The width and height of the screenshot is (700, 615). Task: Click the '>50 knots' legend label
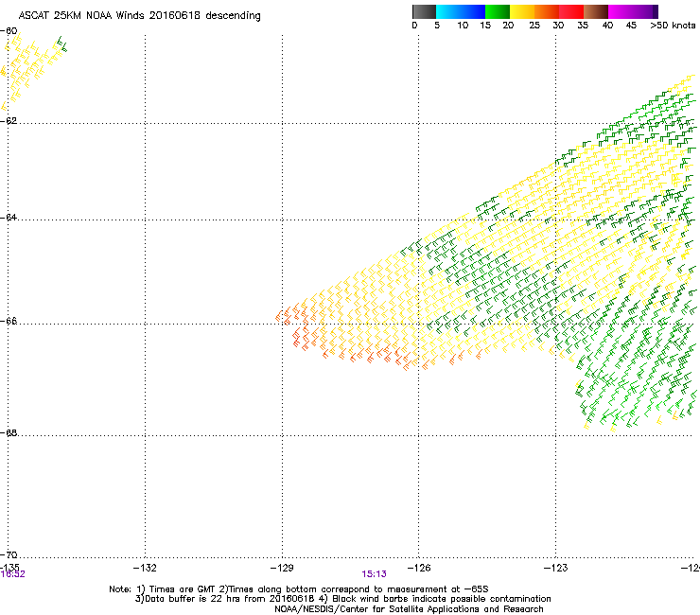(673, 26)
